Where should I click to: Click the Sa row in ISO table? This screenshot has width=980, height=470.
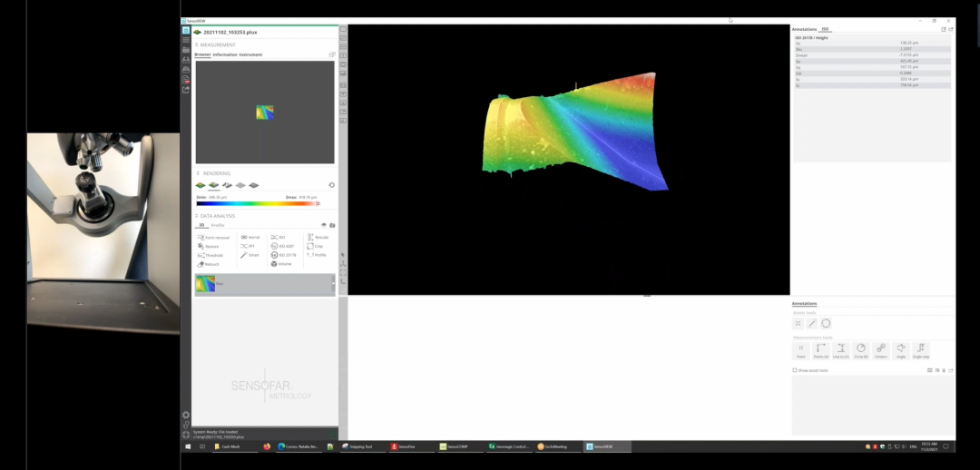(873, 44)
